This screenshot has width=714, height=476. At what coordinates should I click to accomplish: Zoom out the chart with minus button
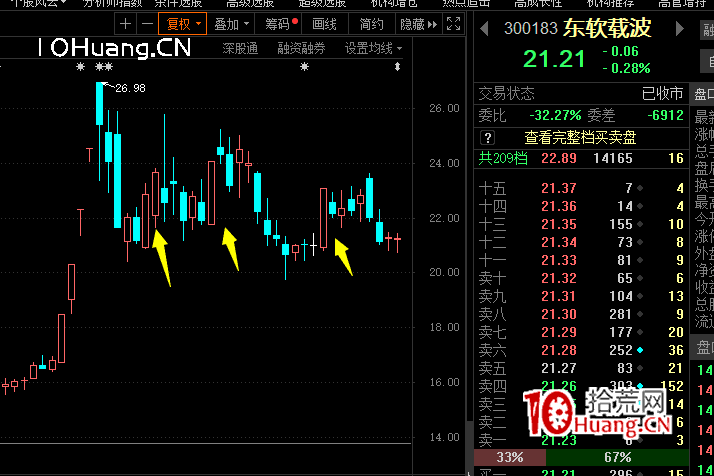click(147, 24)
